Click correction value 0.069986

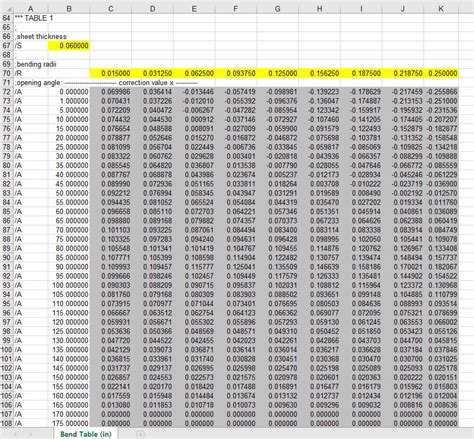click(x=111, y=92)
